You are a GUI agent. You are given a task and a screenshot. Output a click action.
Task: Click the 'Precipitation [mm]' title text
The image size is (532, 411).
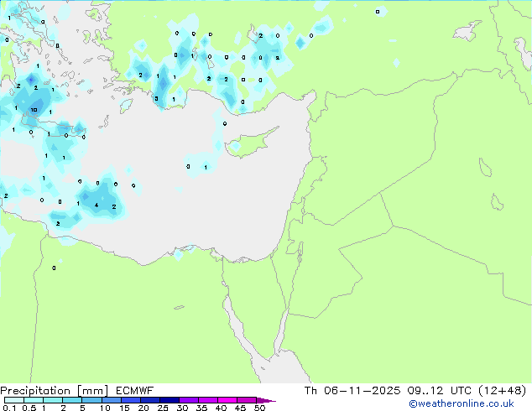pos(55,391)
